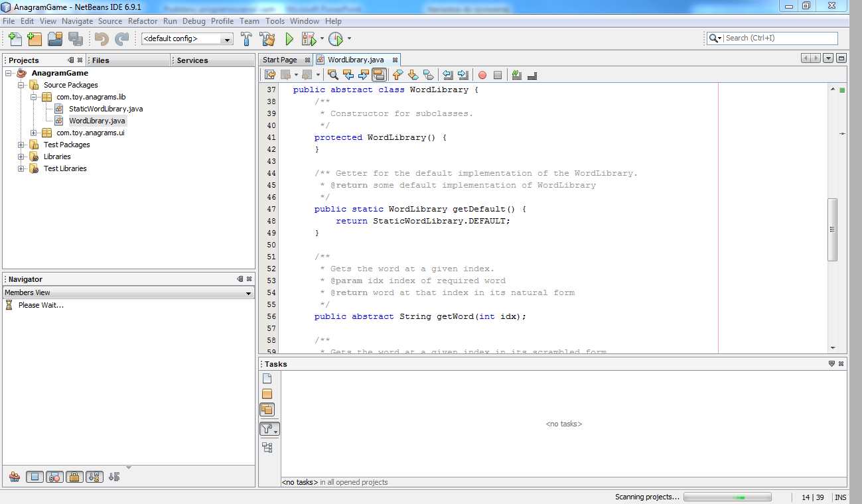Toggle Sort by Name A-Z in Navigator

coord(94,476)
